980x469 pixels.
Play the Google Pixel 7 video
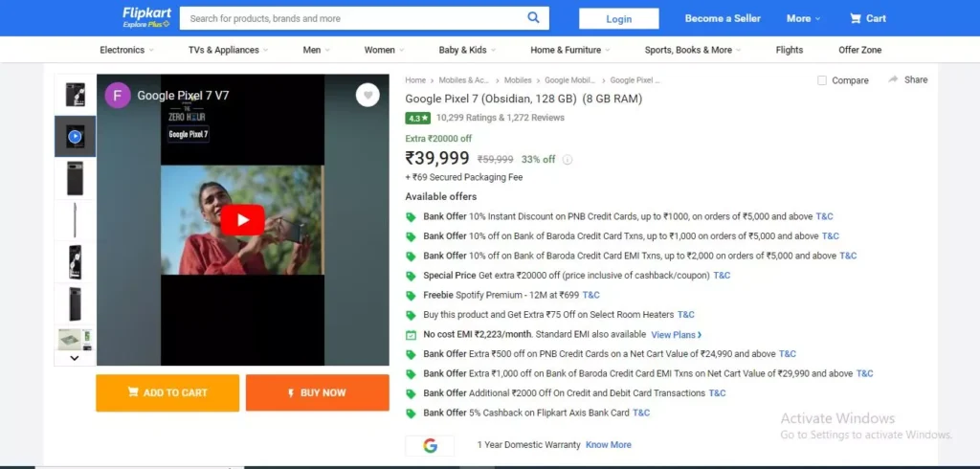pyautogui.click(x=242, y=220)
